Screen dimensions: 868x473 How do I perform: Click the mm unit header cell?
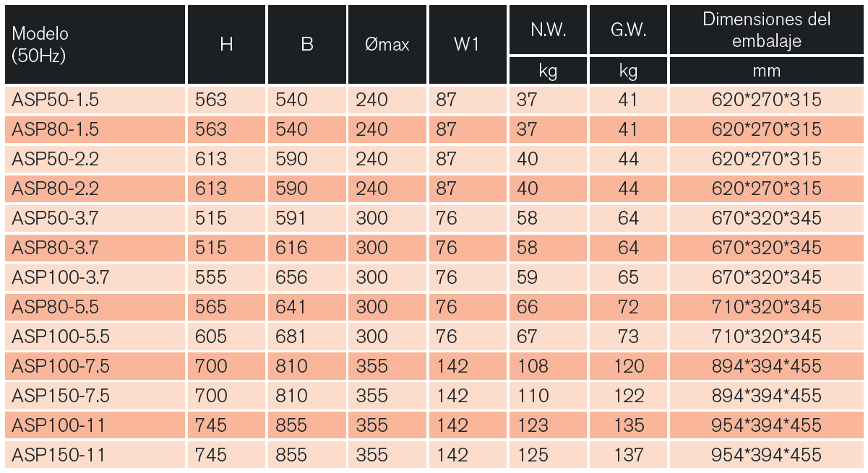point(766,71)
